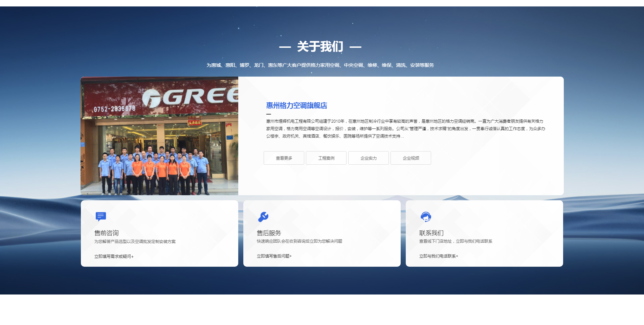Click the 售前咨询 card description text
The width and height of the screenshot is (644, 325).
135,242
